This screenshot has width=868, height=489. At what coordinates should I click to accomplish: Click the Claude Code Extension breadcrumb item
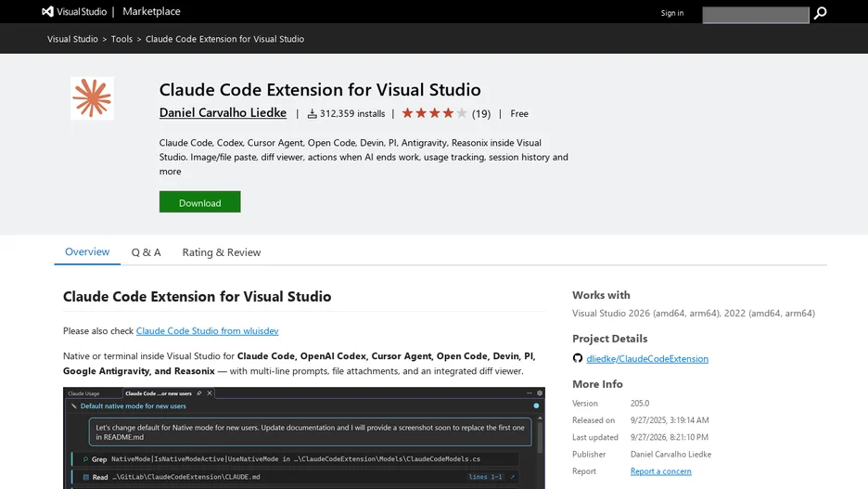224,39
